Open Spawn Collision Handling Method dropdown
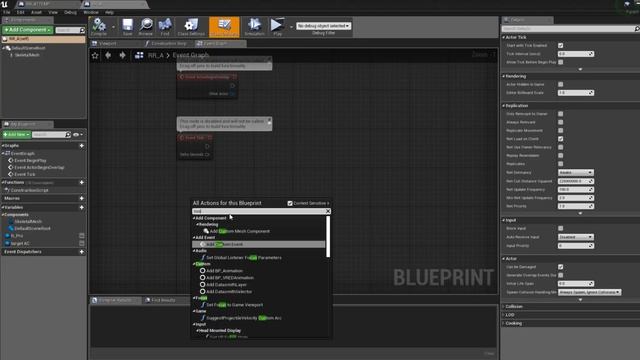Screen dimensions: 640x360 pos(589,292)
